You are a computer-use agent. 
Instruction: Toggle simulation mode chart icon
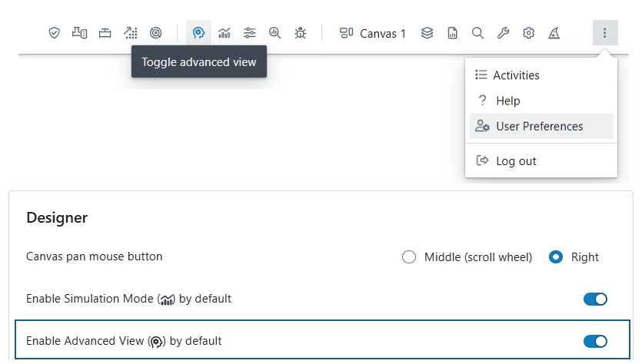tap(225, 33)
